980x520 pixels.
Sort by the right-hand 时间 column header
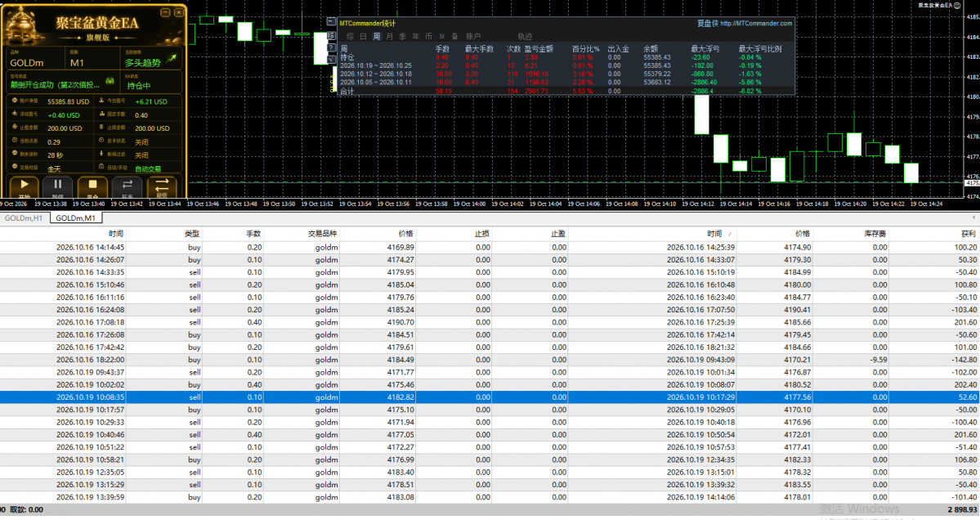coord(714,234)
